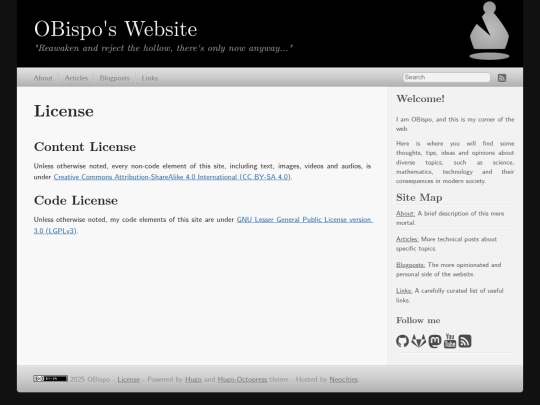
Task: Click the RSS icon beside the search box
Action: coord(502,78)
